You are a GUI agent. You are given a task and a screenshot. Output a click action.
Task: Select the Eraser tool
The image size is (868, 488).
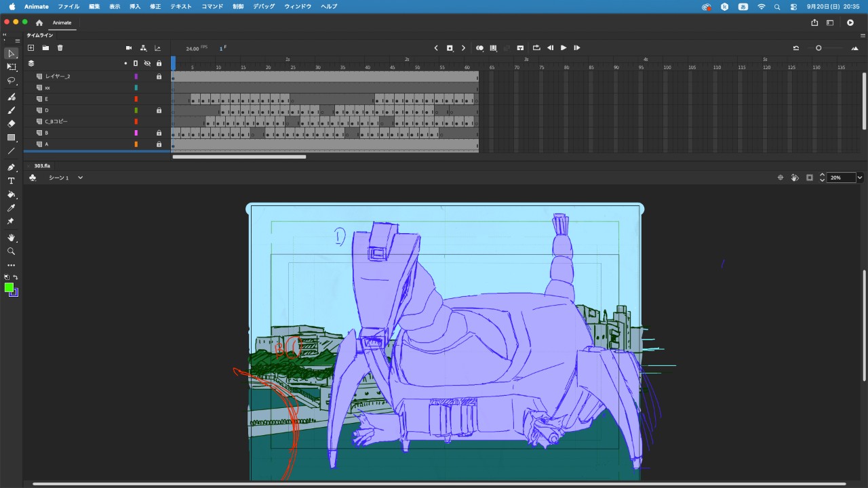12,124
